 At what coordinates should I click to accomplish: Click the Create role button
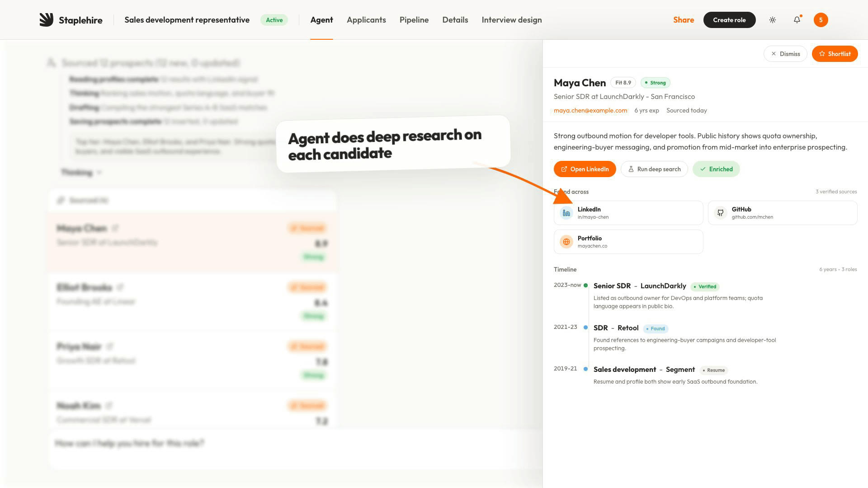(x=729, y=20)
